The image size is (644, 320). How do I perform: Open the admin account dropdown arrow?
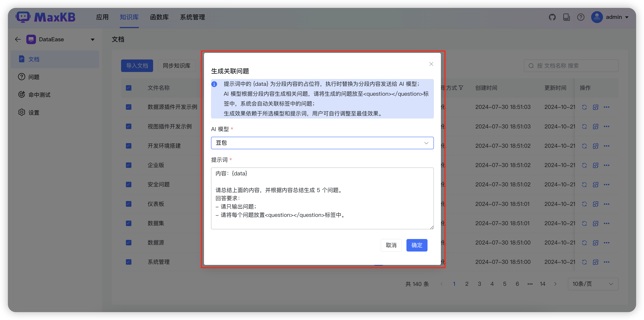(x=627, y=17)
